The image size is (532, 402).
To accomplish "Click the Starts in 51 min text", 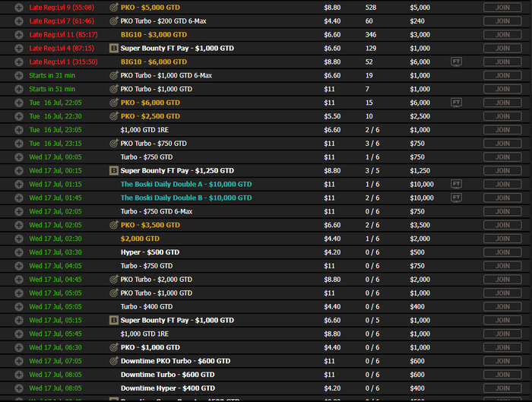I will click(52, 89).
